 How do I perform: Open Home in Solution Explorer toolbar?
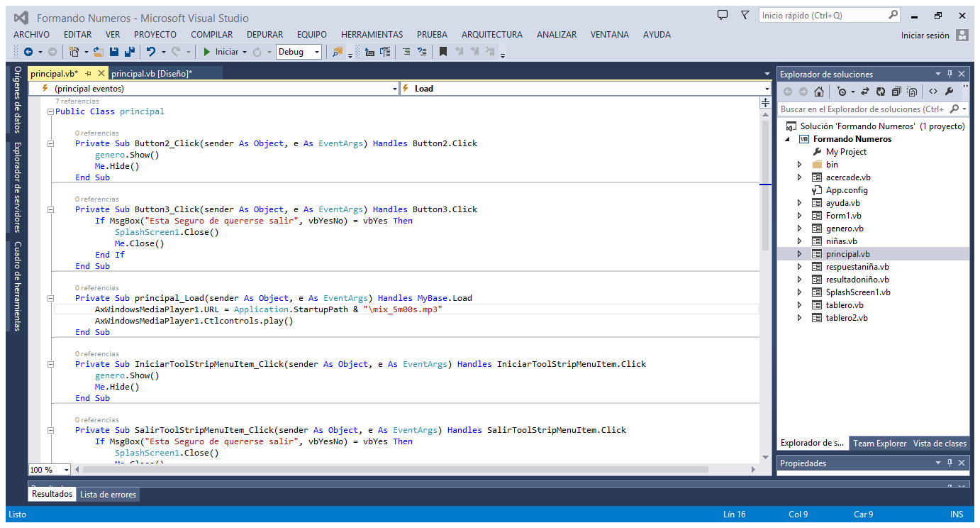[x=819, y=92]
